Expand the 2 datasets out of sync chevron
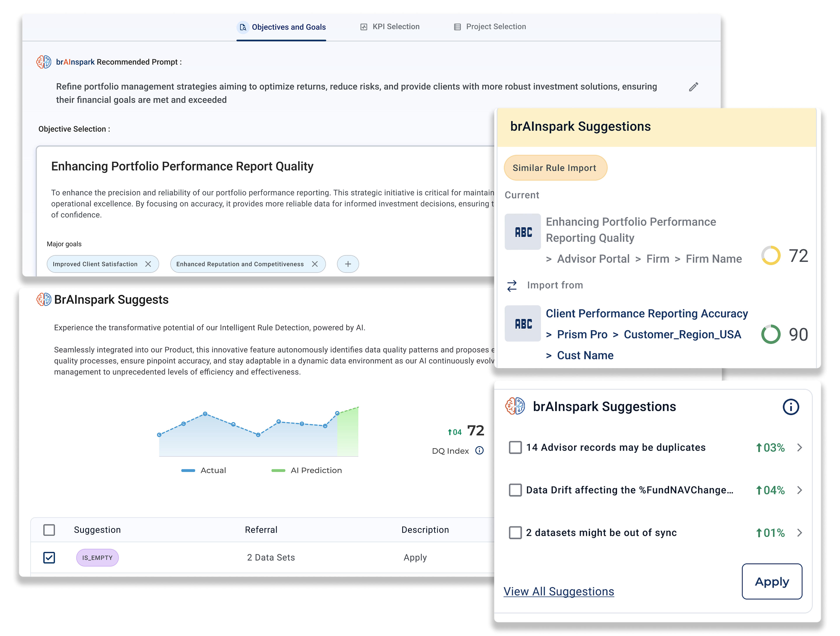The width and height of the screenshot is (840, 636). [x=800, y=533]
